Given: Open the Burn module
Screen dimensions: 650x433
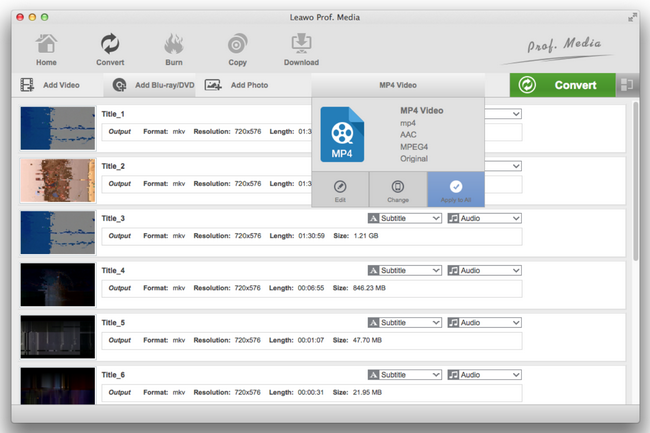Looking at the screenshot, I should tap(173, 49).
